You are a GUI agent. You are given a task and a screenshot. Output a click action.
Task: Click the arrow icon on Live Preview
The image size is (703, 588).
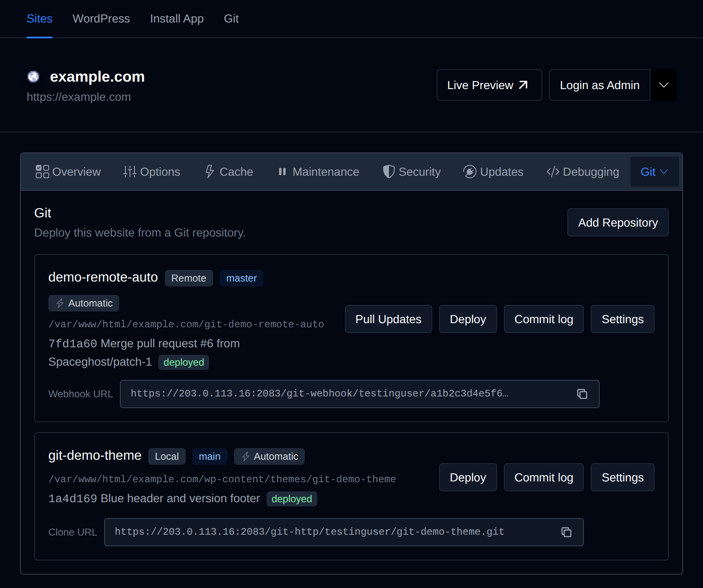click(524, 85)
